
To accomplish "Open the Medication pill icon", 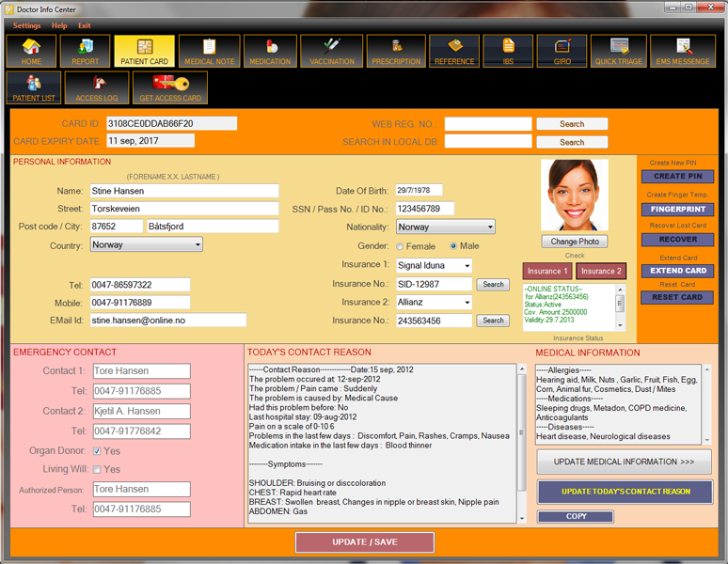I will (270, 52).
